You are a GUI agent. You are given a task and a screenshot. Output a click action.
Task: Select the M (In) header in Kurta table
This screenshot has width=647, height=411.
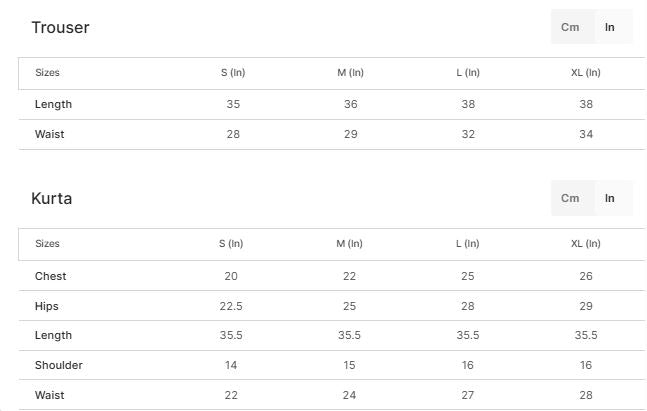coord(349,244)
